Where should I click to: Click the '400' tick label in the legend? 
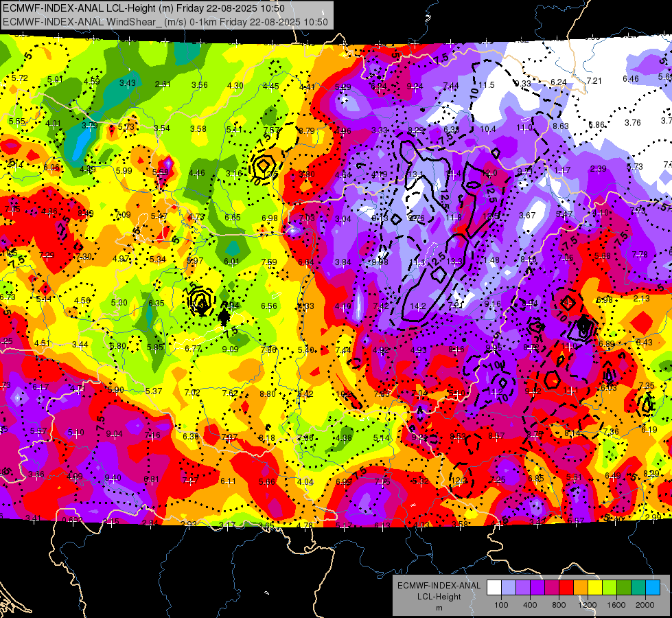click(x=530, y=605)
